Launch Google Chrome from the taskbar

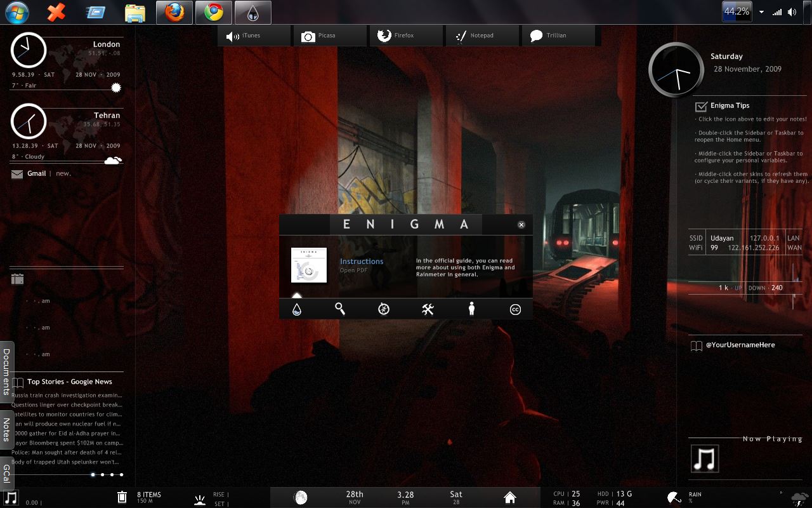pyautogui.click(x=213, y=12)
